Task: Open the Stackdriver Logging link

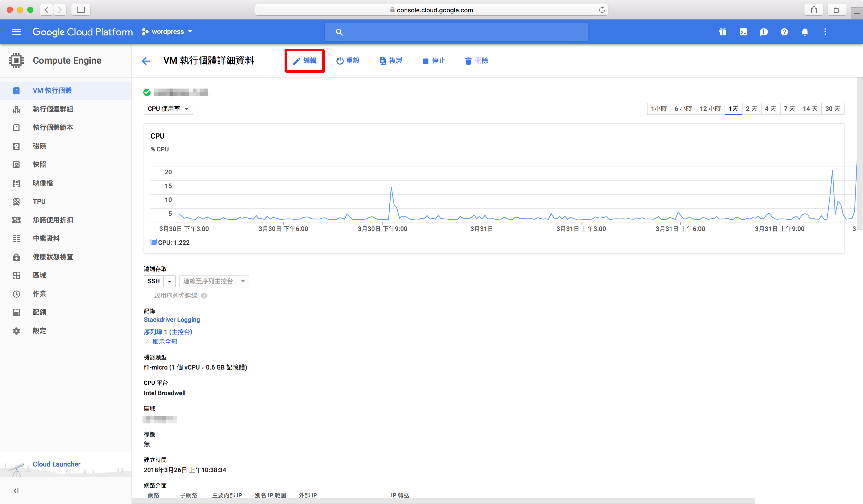Action: pos(172,319)
